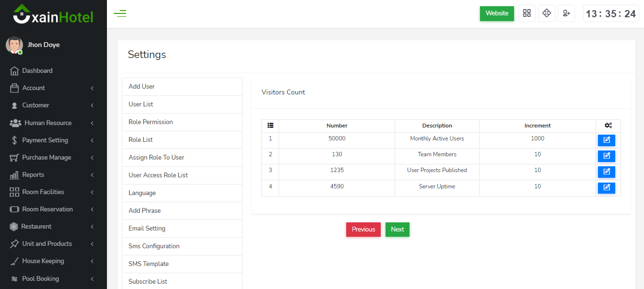644x289 pixels.
Task: Click the green Next button
Action: point(397,230)
